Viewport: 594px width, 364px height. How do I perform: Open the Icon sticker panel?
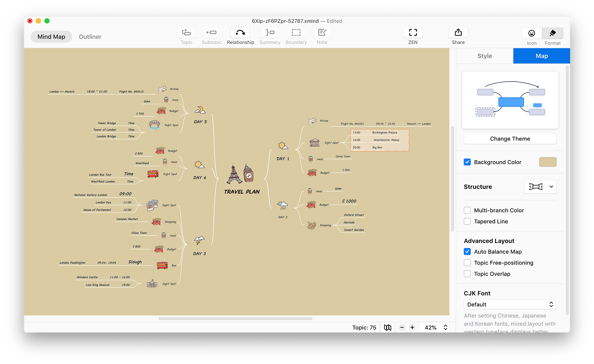[532, 33]
